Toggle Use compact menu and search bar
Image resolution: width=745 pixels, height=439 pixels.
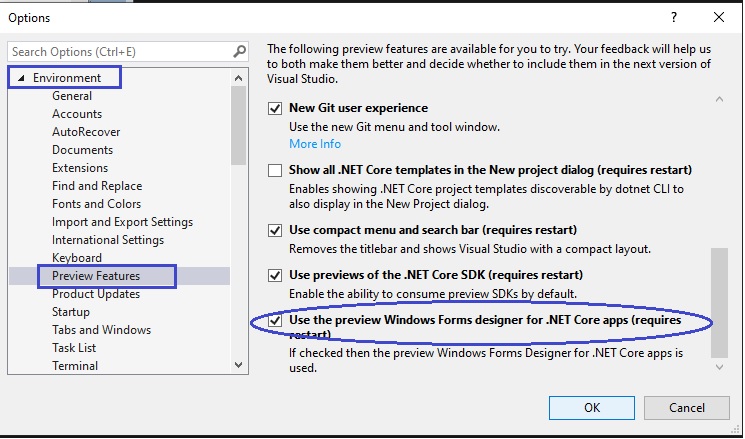pyautogui.click(x=275, y=230)
